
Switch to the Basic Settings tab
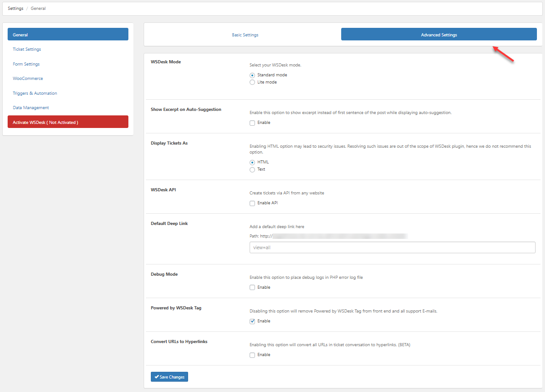point(245,35)
